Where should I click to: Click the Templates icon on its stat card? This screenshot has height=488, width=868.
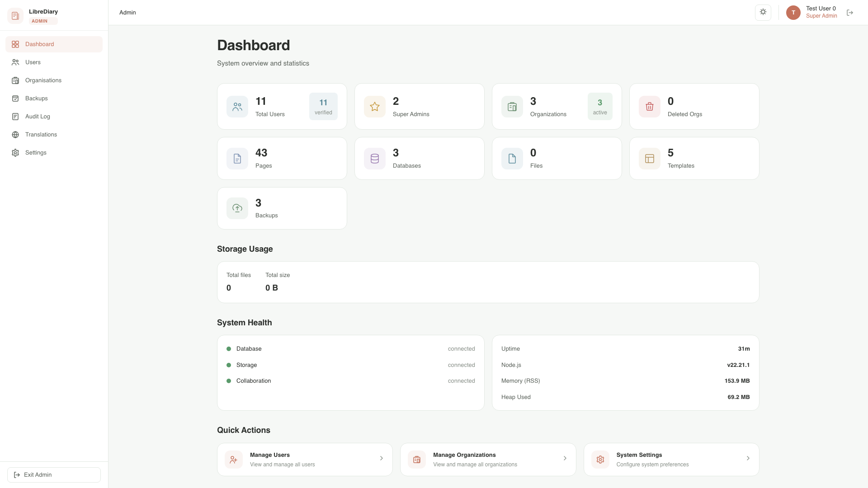coord(649,158)
